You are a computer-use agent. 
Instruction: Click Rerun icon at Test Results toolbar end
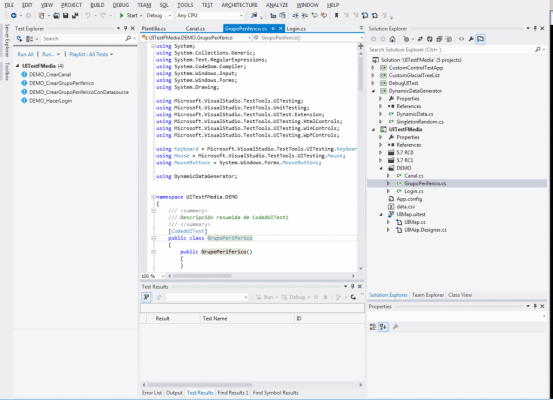coord(353,297)
